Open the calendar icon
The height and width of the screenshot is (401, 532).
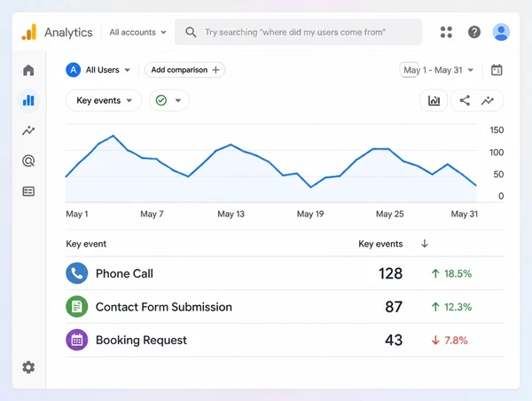point(497,70)
